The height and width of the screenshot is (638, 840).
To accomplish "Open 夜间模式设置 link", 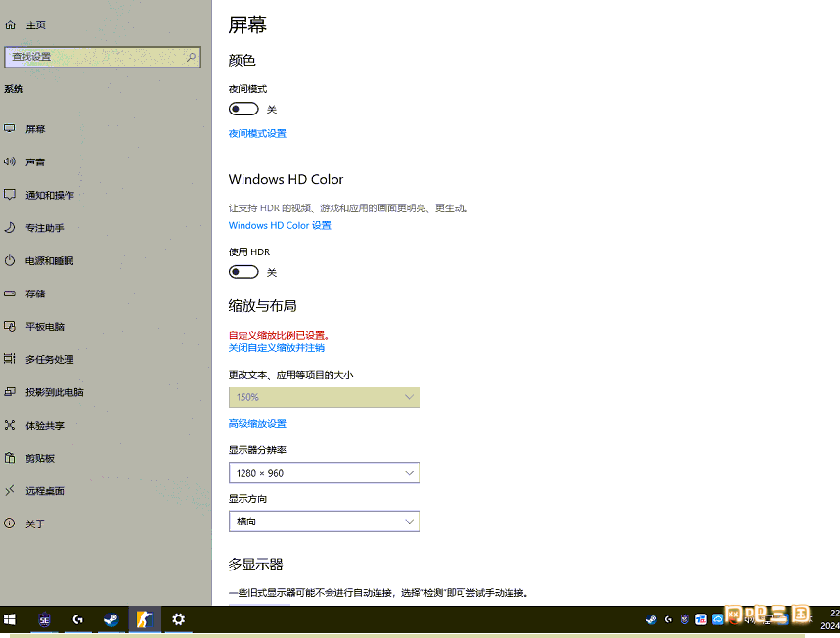I will (x=257, y=133).
